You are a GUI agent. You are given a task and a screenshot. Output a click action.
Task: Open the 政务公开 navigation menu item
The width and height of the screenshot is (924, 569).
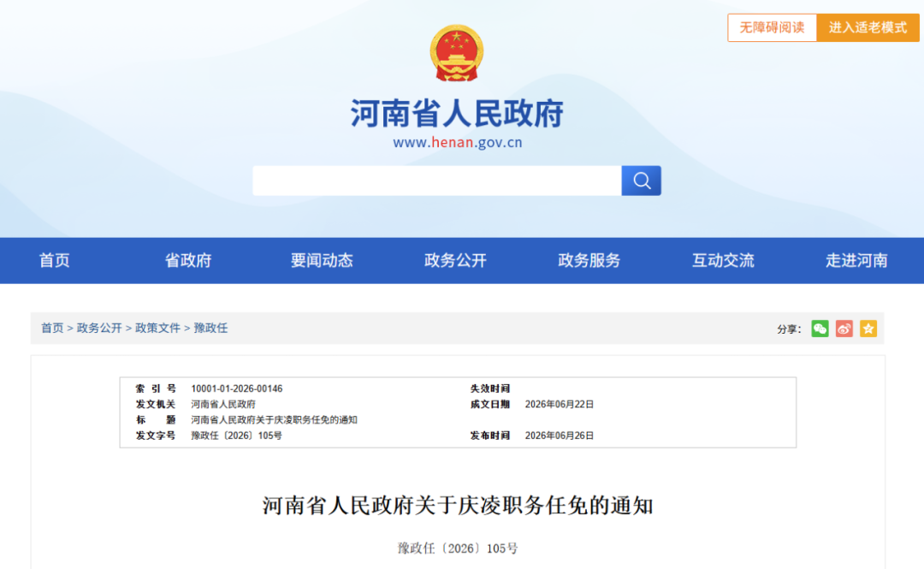pos(455,261)
